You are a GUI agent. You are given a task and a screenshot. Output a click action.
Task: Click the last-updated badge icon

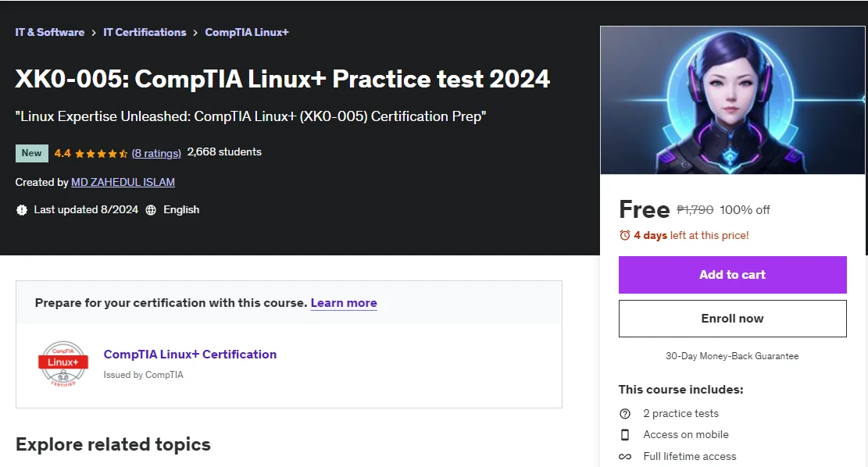[22, 210]
